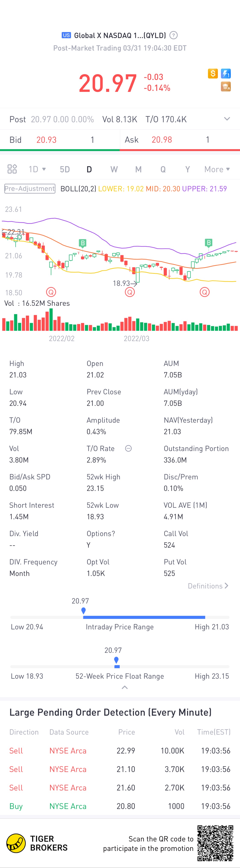Expand the Post market details chevron

click(x=227, y=119)
